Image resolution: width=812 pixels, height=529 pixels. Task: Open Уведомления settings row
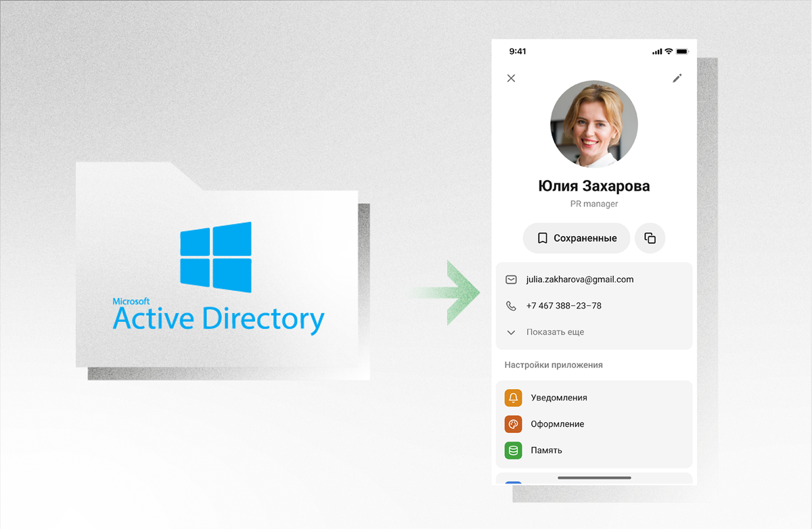[x=594, y=398]
